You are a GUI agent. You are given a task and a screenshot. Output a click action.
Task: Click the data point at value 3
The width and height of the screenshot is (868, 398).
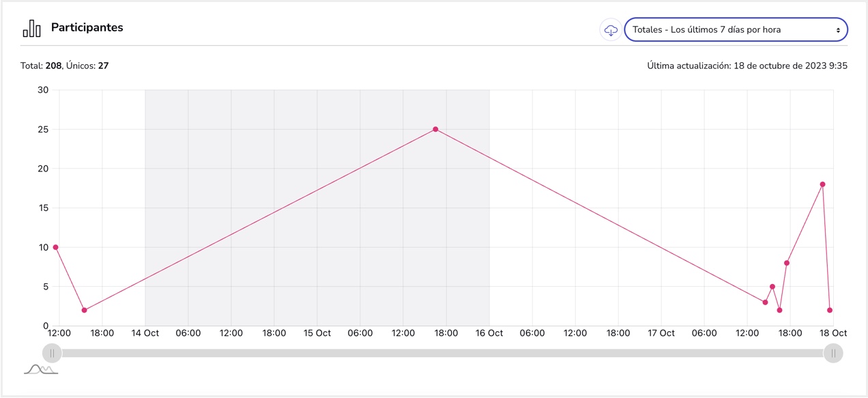click(x=765, y=302)
